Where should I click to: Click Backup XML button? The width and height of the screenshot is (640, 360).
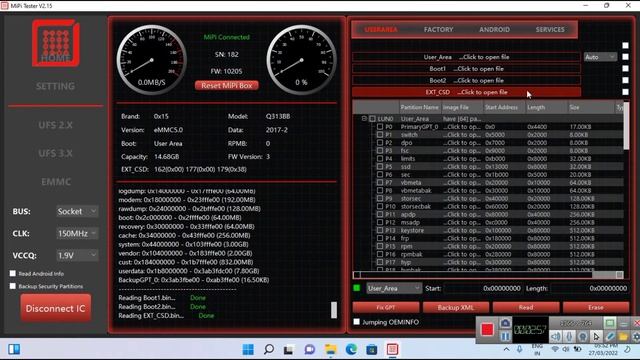point(456,307)
